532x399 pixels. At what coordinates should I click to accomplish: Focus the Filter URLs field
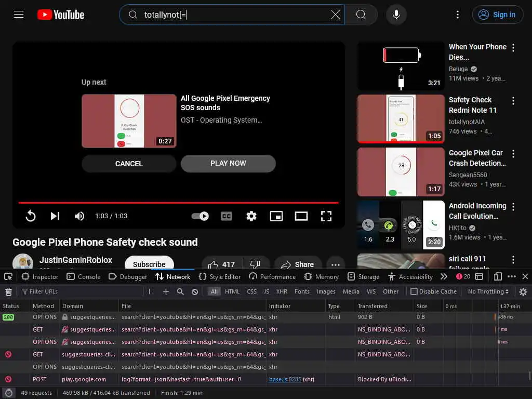click(82, 291)
